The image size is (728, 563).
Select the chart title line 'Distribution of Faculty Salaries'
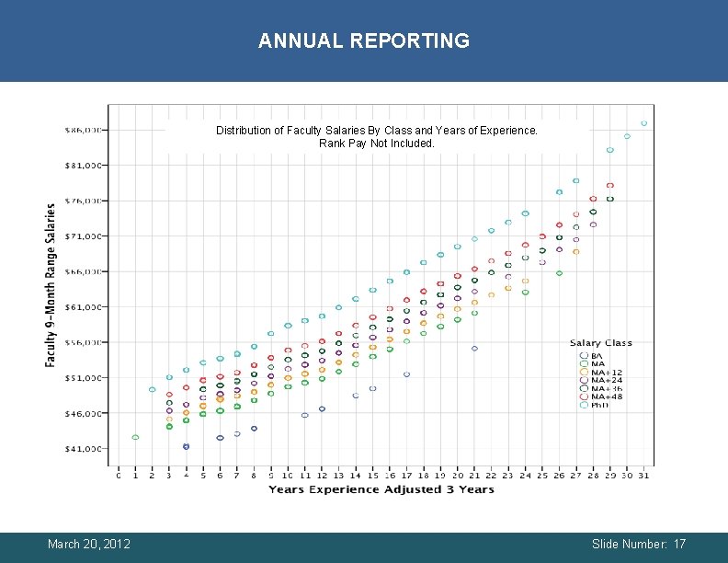(377, 131)
